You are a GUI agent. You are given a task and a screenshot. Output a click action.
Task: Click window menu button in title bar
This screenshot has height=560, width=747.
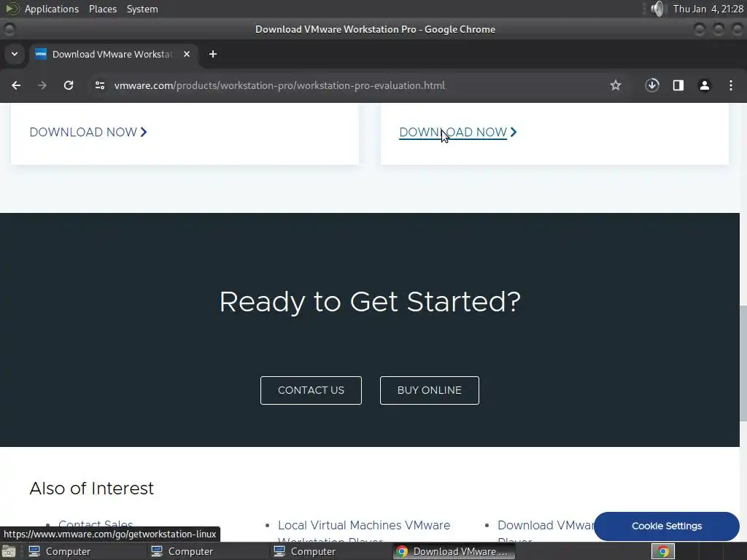tap(9, 29)
